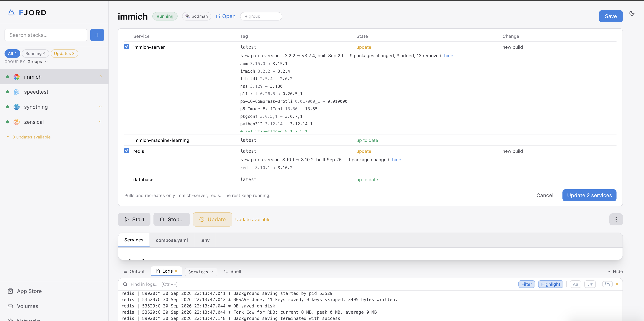Switch to the Output tab

point(134,271)
